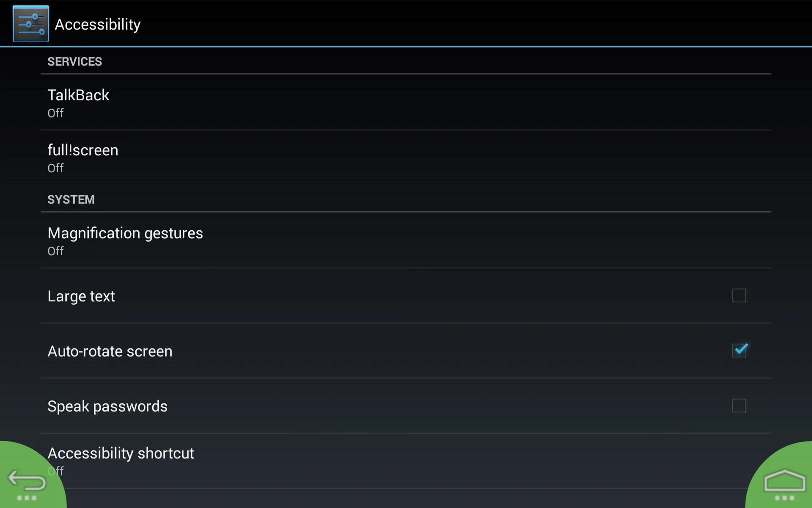Select the Large text label
This screenshot has width=812, height=508.
click(x=81, y=296)
